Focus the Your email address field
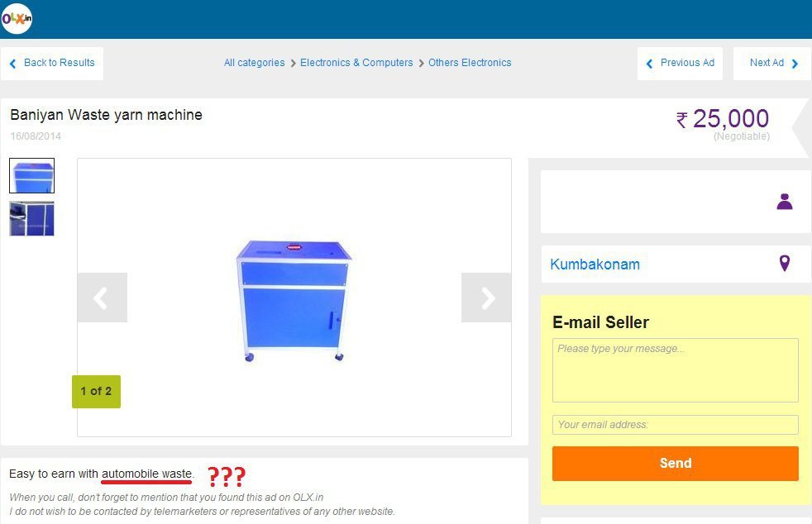 point(676,425)
